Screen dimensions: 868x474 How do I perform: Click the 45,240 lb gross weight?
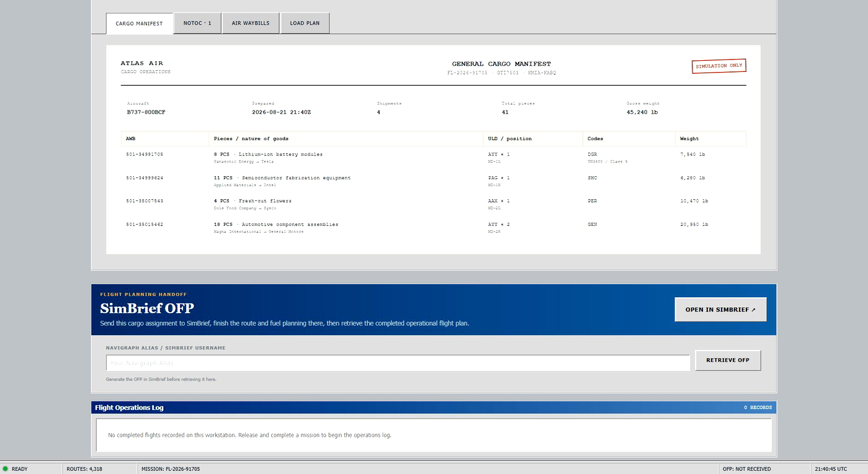[643, 112]
